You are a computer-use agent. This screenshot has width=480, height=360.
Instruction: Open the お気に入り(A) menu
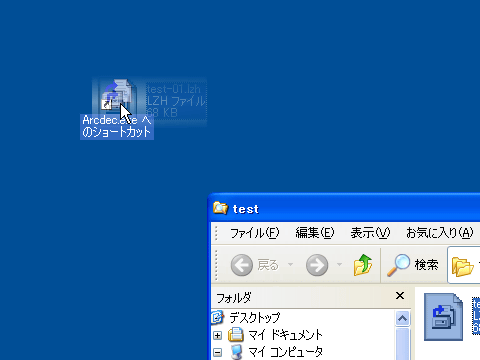(439, 233)
